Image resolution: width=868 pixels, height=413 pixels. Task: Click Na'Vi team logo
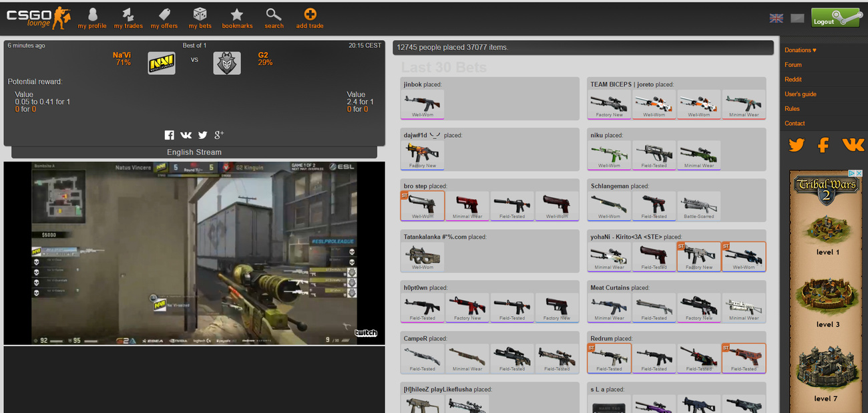click(162, 63)
